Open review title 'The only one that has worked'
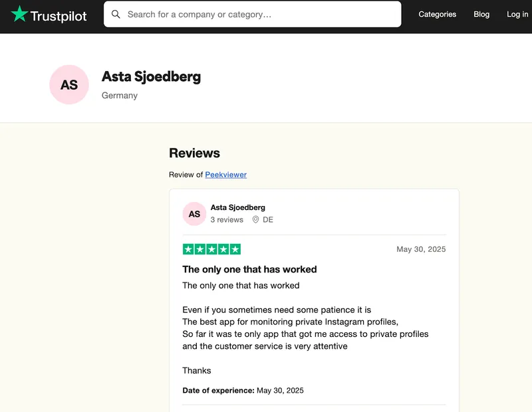 point(249,269)
